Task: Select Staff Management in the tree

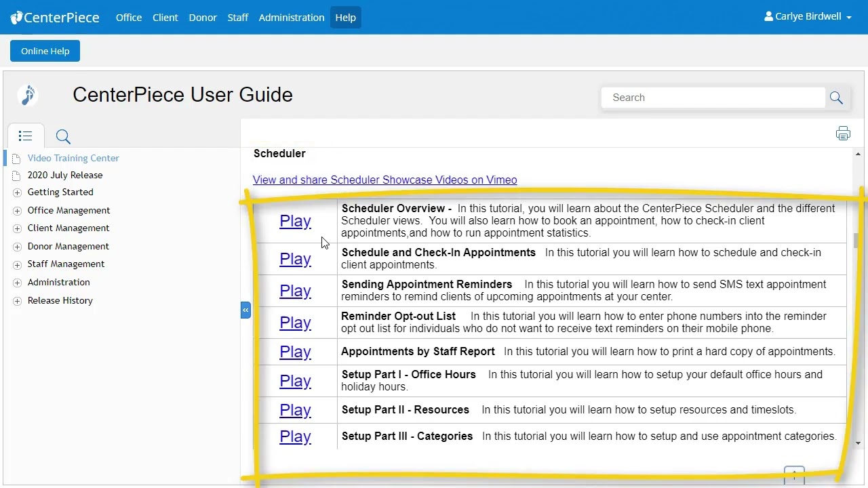Action: [x=66, y=264]
